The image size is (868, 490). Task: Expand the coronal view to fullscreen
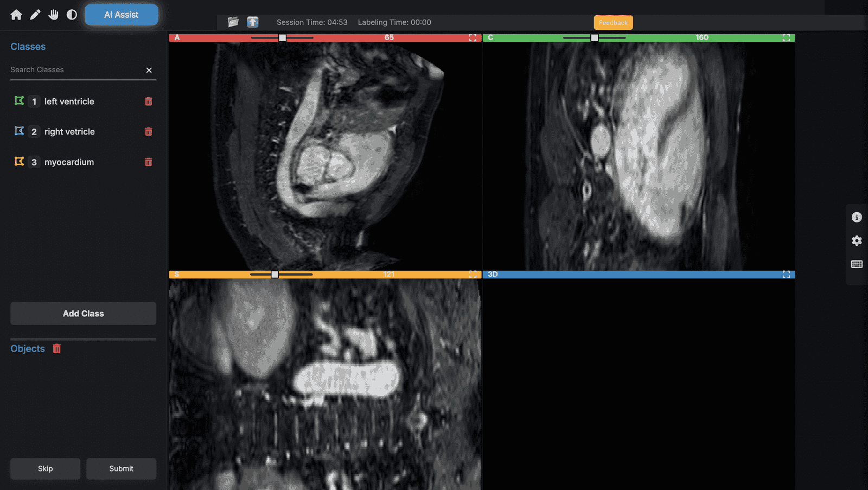click(786, 38)
